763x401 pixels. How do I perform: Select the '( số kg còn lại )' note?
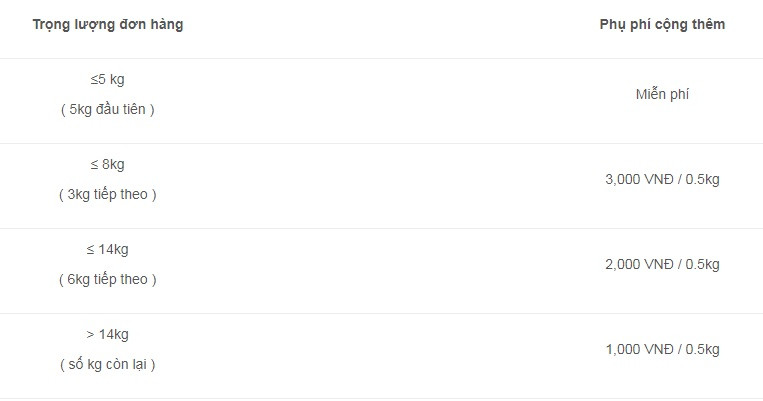pyautogui.click(x=107, y=364)
